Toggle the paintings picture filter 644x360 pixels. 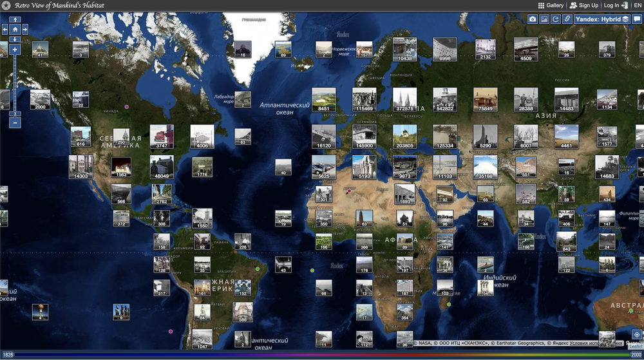click(544, 19)
